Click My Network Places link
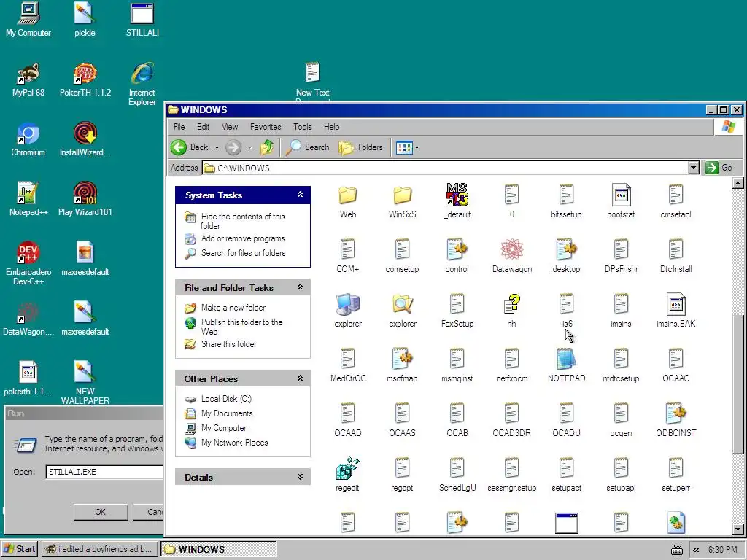747x560 pixels. point(234,443)
